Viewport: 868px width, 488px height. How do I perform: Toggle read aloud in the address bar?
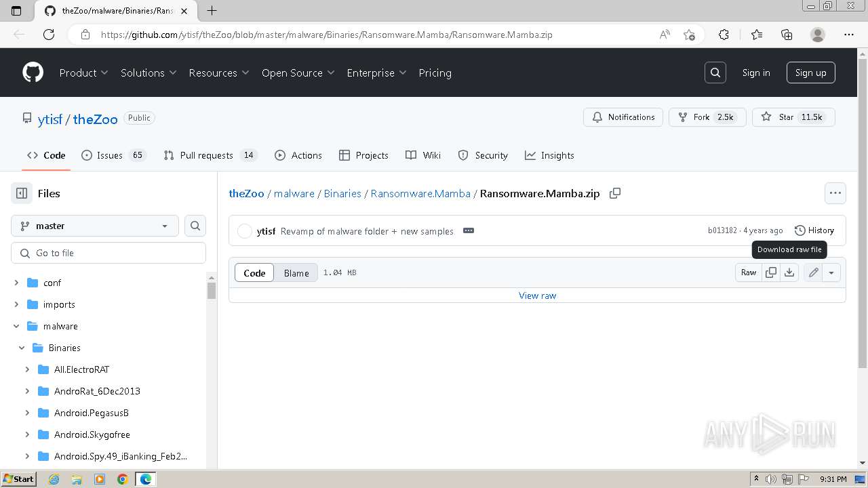coord(665,35)
